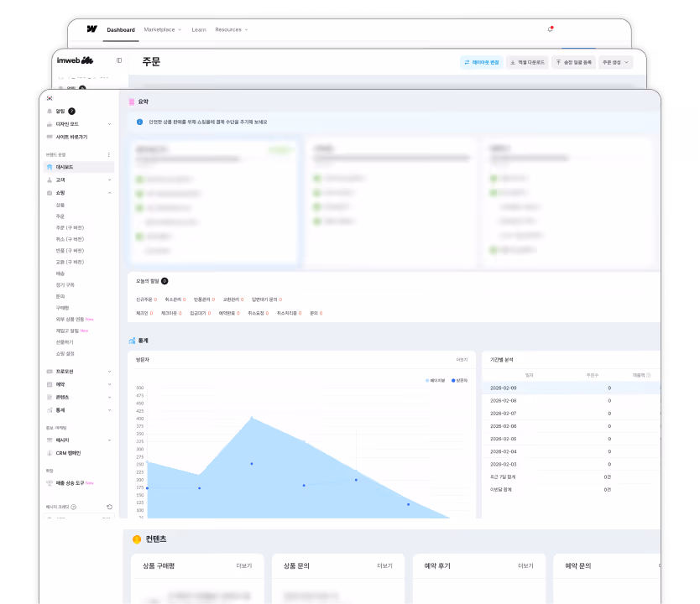Screen dimensions: 700x604
Task: Collapse sidebar via panel icon beside imweb logo
Action: tap(119, 60)
